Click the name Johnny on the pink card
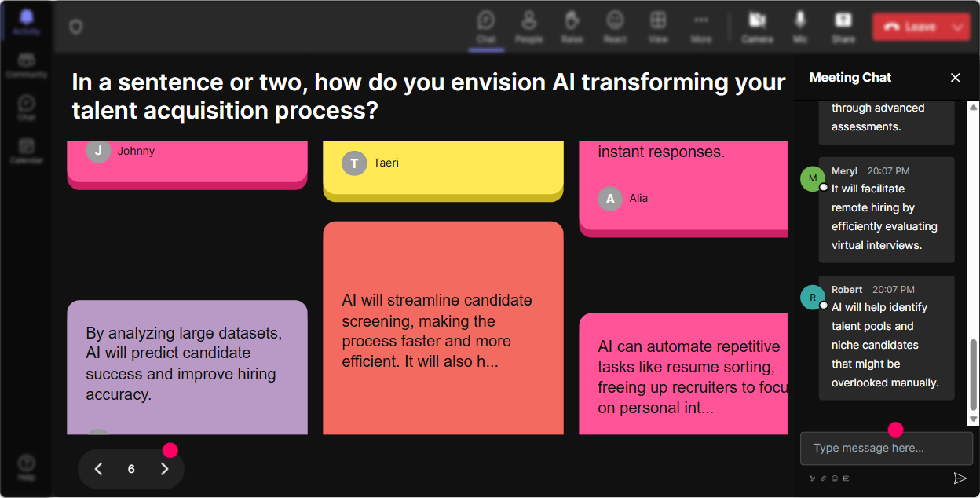 point(136,151)
